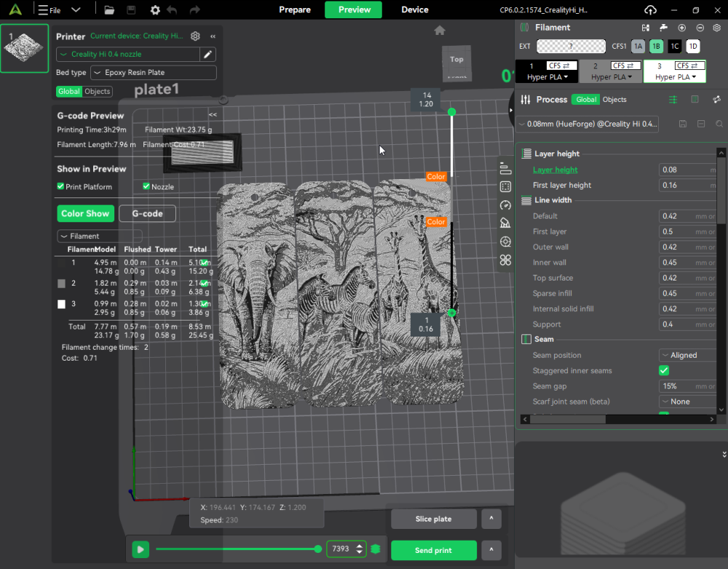
Task: Remove a filament slot
Action: pyautogui.click(x=700, y=28)
